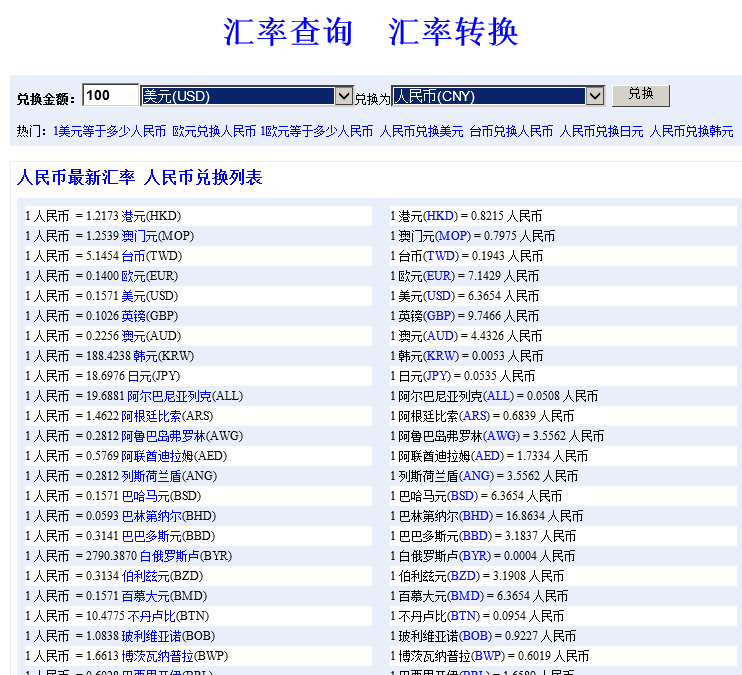Follow the 人民币兑换美元 hot link
Viewport: 742px width, 675px height.
coord(421,131)
